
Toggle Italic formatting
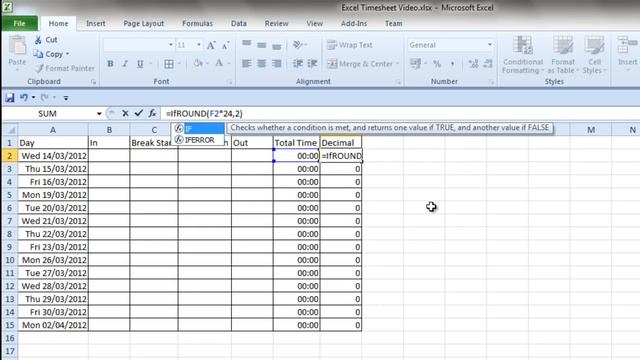pos(125,64)
